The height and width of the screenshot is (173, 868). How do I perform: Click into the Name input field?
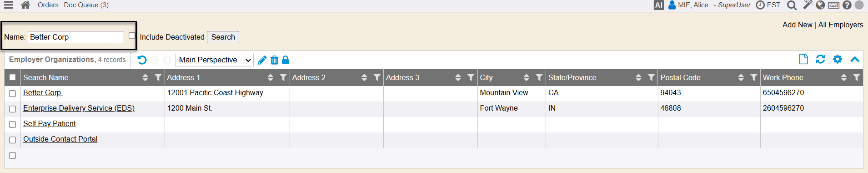[76, 37]
